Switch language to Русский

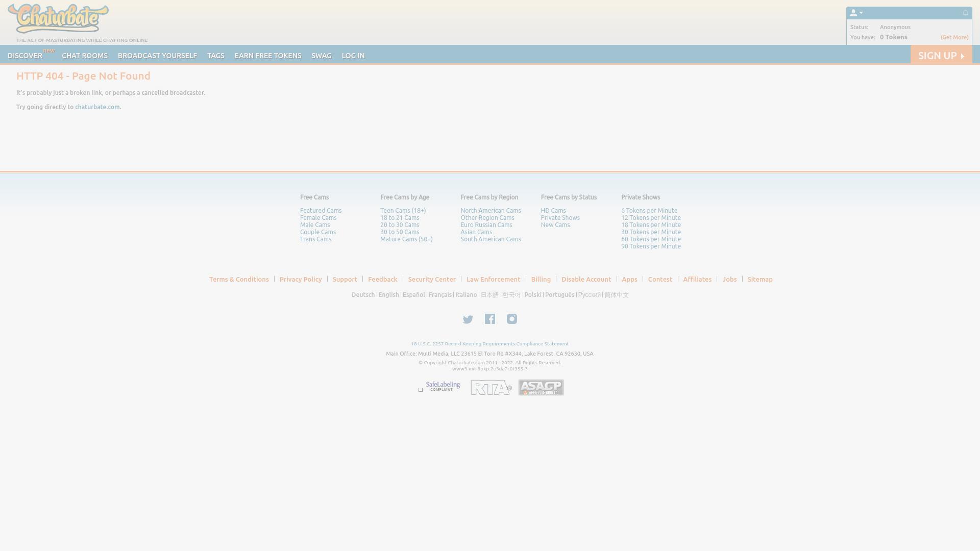pos(590,295)
